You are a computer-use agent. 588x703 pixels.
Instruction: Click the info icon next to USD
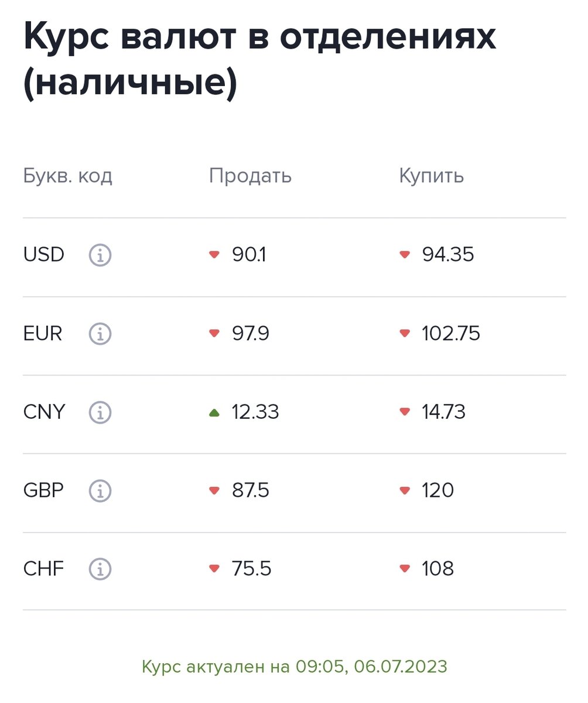coord(100,255)
